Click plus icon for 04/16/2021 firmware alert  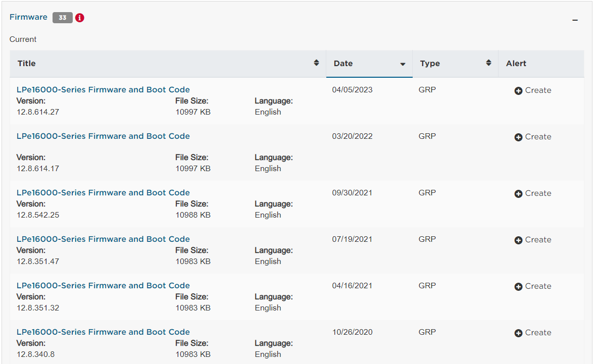click(x=518, y=287)
